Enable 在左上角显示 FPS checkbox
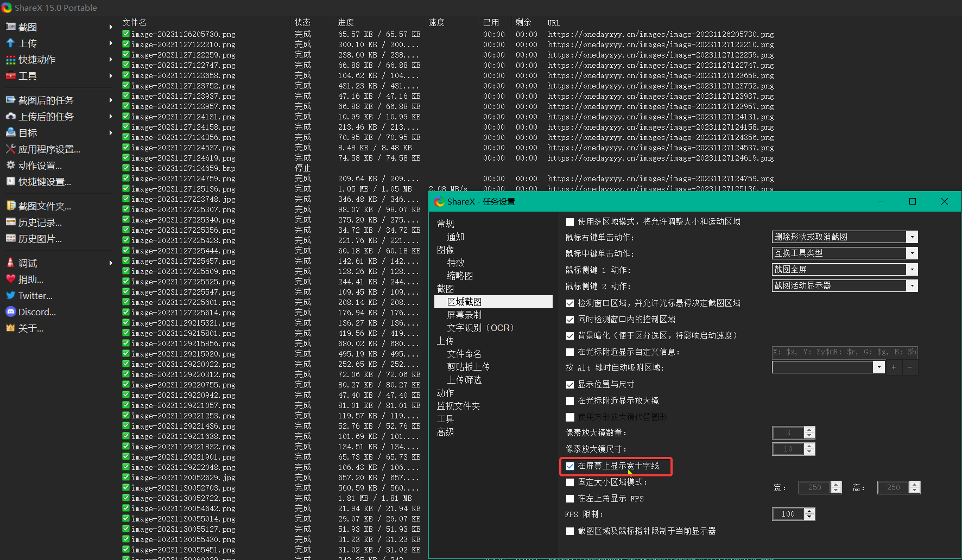Image resolution: width=962 pixels, height=560 pixels. click(570, 498)
